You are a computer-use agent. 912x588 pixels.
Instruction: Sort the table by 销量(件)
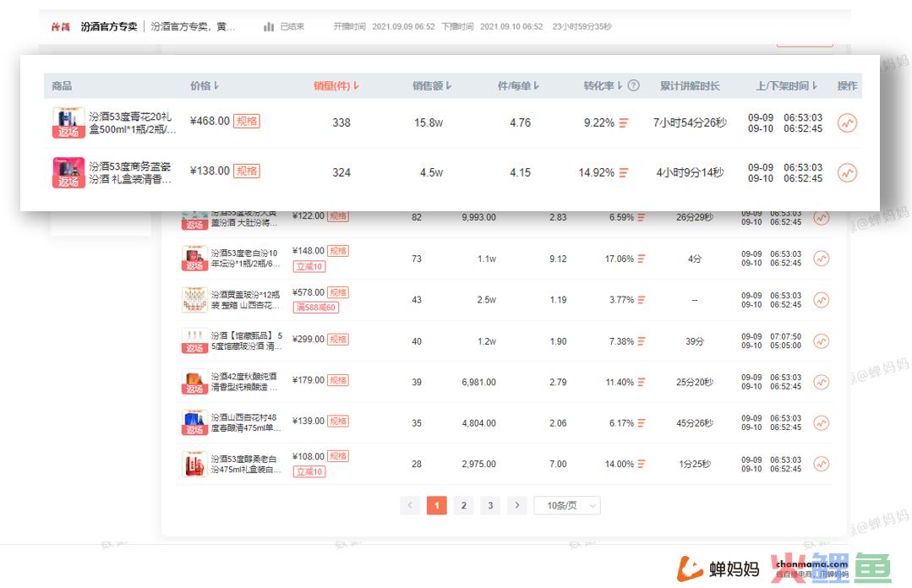point(336,85)
